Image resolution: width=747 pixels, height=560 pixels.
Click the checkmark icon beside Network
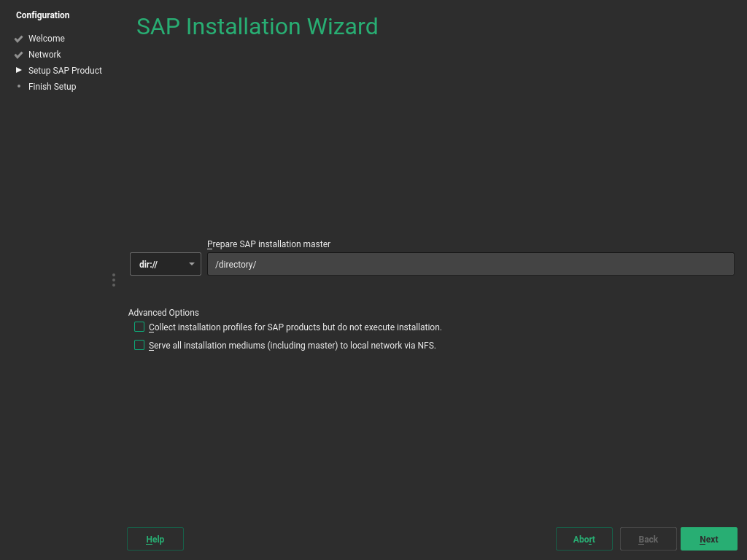pyautogui.click(x=18, y=54)
